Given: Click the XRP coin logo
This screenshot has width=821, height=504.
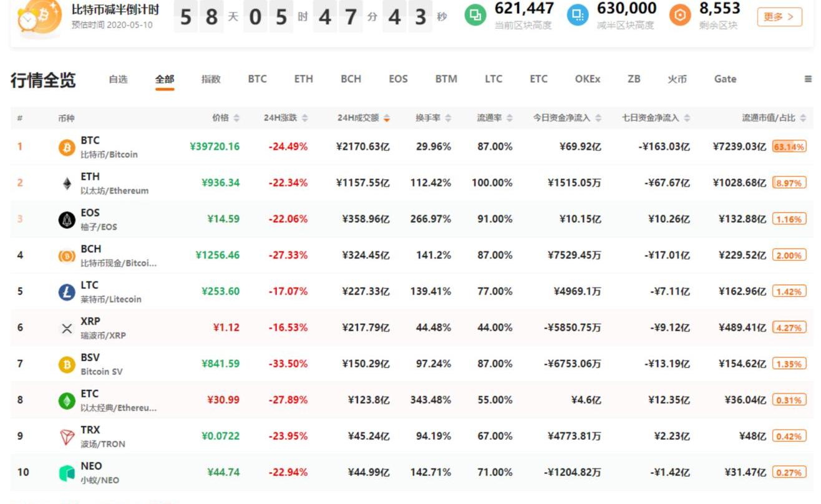Looking at the screenshot, I should [x=67, y=328].
